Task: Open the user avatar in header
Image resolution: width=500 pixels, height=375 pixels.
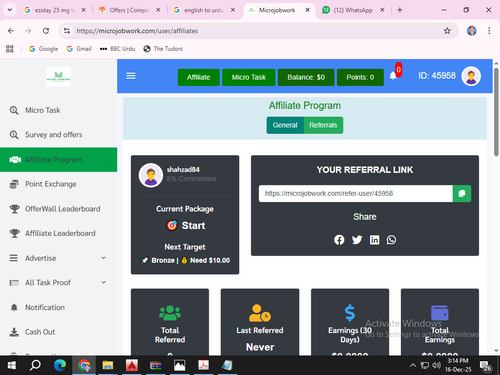Action: tap(471, 76)
